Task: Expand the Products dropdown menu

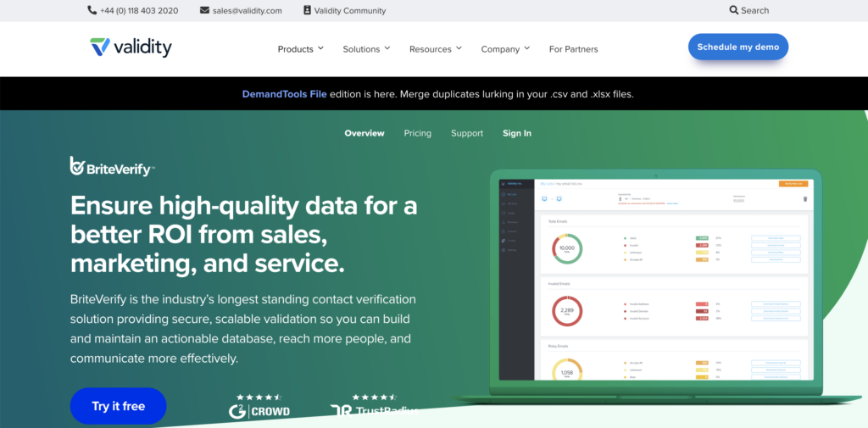Action: tap(301, 49)
